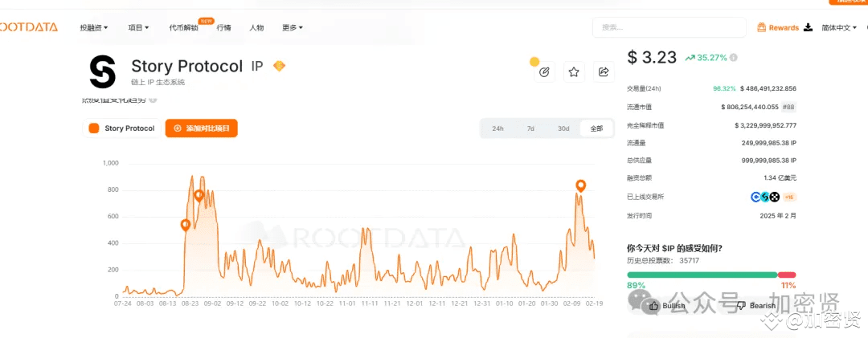Image resolution: width=868 pixels, height=338 pixels.
Task: Click the +16 exchanges badge
Action: [x=790, y=197]
